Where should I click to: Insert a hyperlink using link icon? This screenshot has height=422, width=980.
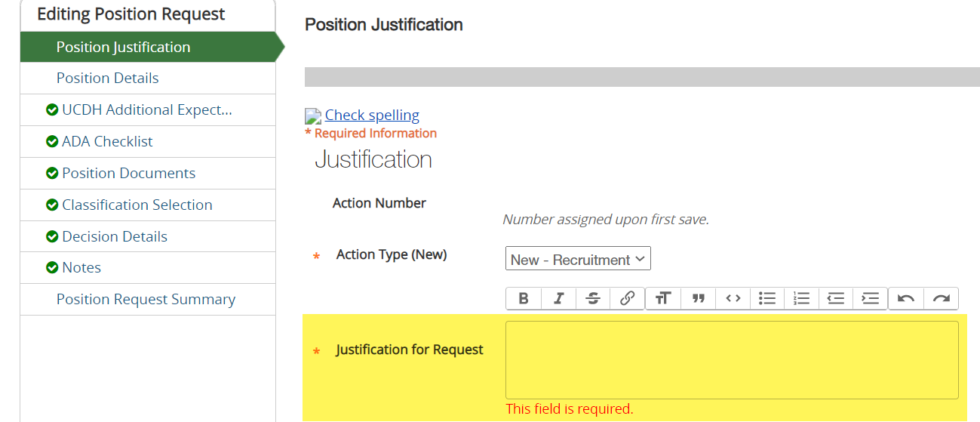(627, 298)
